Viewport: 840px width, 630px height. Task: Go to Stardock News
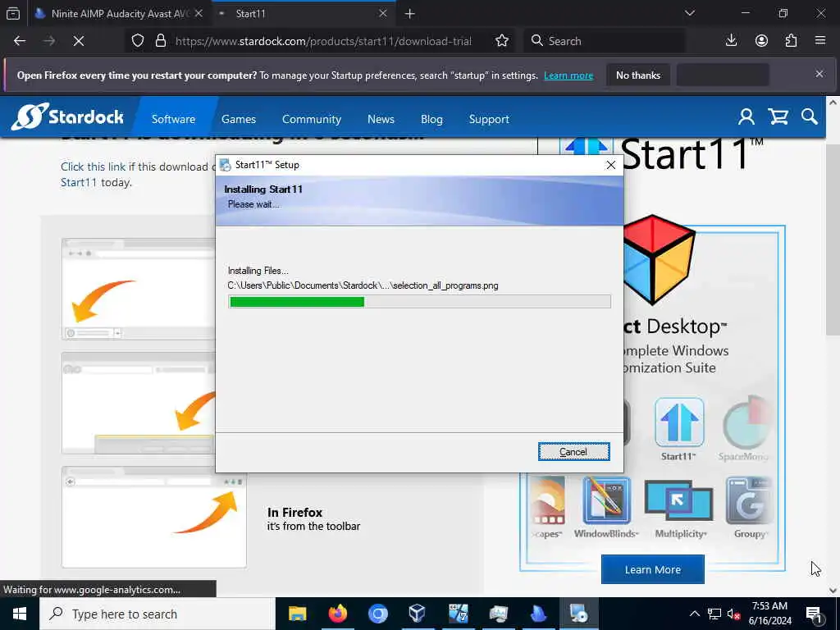[381, 119]
